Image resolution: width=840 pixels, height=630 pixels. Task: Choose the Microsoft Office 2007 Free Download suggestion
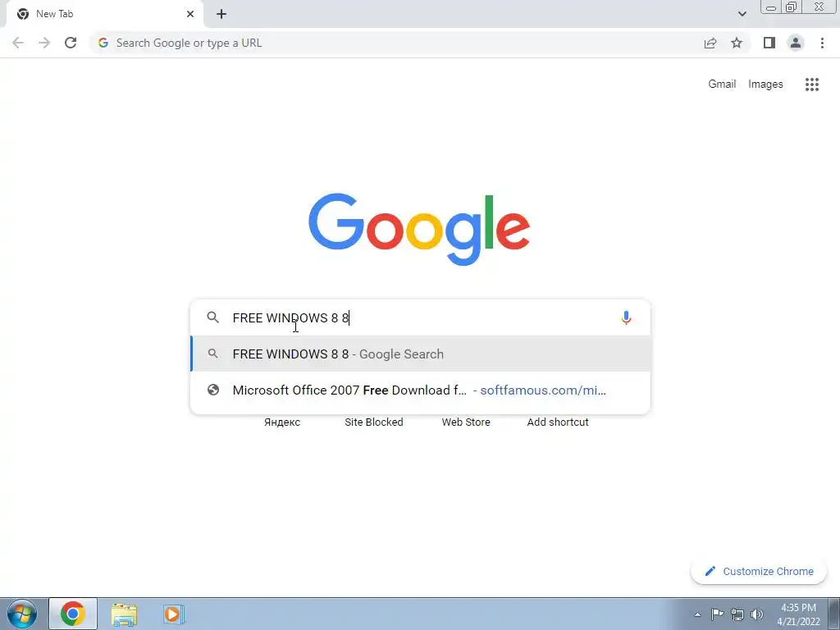click(x=421, y=390)
